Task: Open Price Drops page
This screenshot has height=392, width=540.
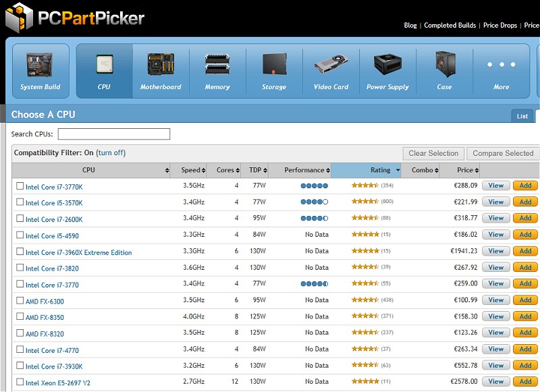Action: point(500,25)
